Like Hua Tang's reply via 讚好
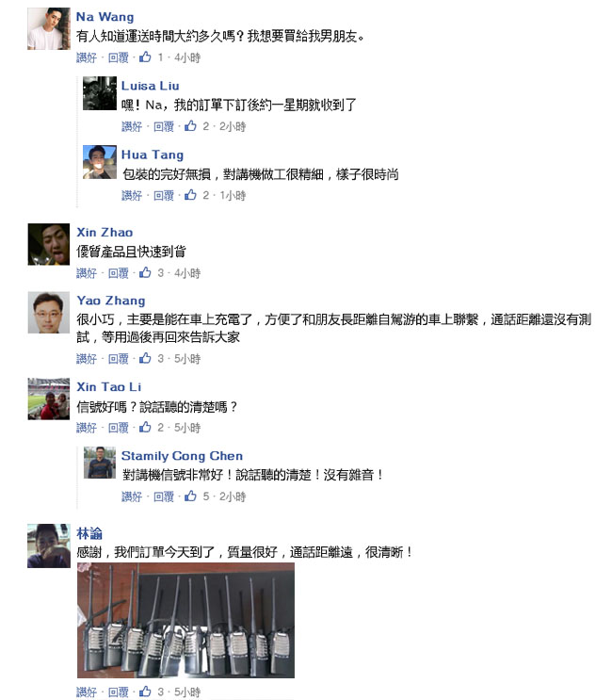Image resolution: width=612 pixels, height=700 pixels. click(132, 195)
